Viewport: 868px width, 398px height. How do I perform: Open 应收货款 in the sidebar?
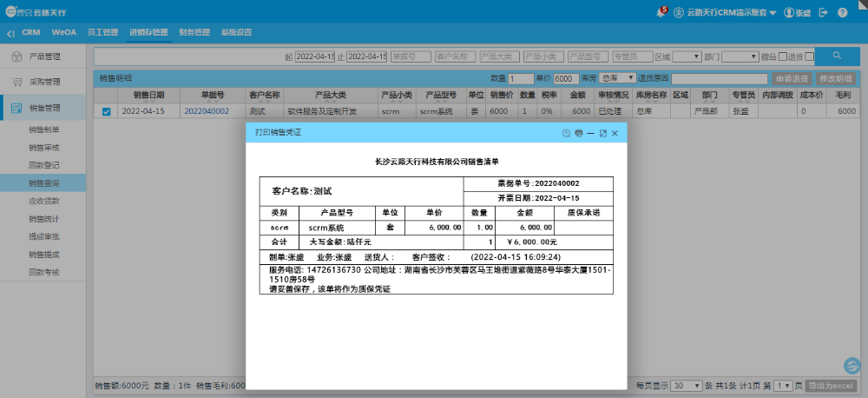pos(43,202)
